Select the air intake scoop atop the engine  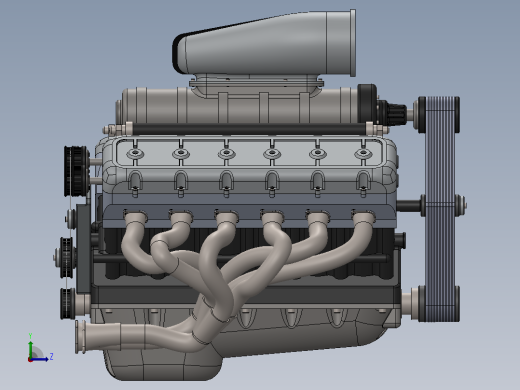(x=264, y=43)
